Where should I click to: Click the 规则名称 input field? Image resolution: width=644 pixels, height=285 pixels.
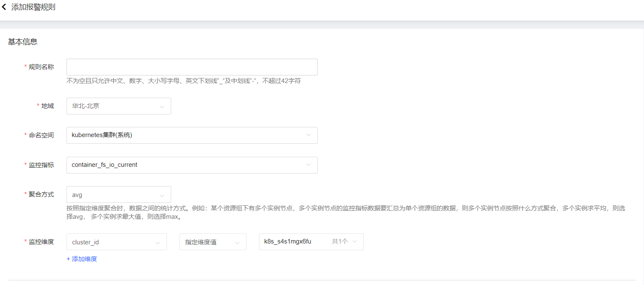[x=192, y=67]
